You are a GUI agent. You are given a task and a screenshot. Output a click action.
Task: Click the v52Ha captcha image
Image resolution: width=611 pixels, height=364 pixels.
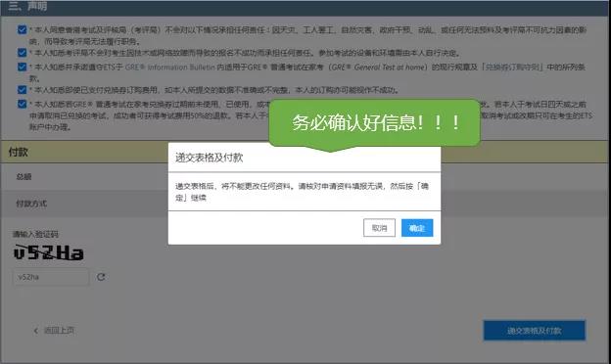click(x=48, y=252)
